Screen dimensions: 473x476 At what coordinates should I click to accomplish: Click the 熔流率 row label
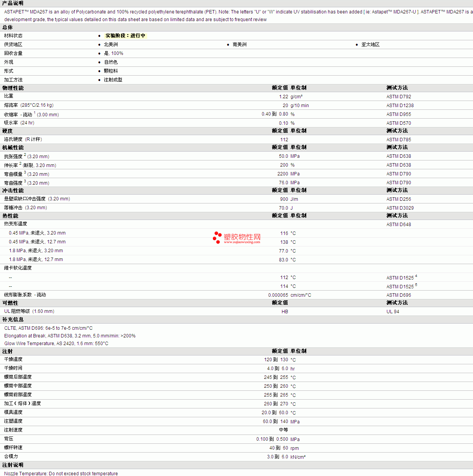[x=29, y=105]
